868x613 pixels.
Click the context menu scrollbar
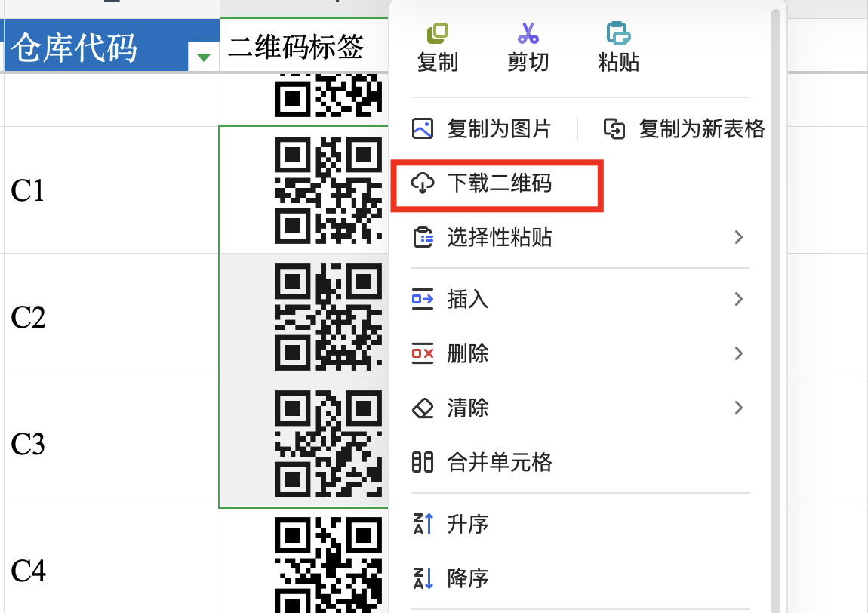[x=776, y=310]
